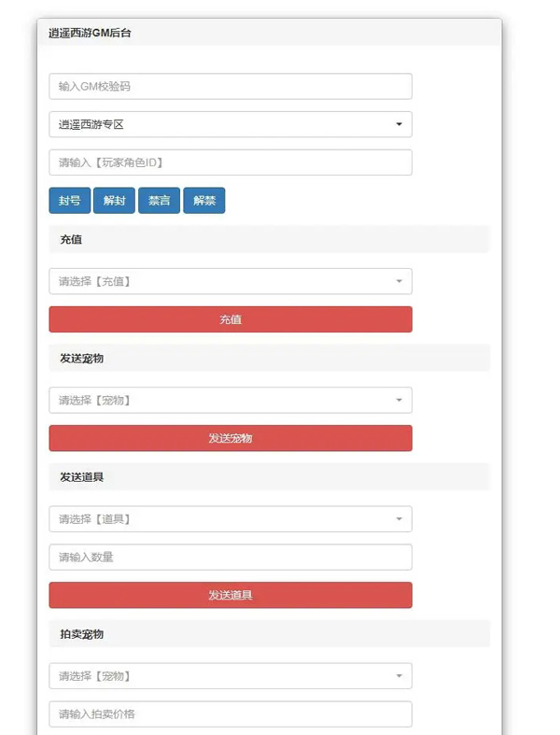This screenshot has width=560, height=735.
Task: Click the 禁言 mute button
Action: coord(159,201)
